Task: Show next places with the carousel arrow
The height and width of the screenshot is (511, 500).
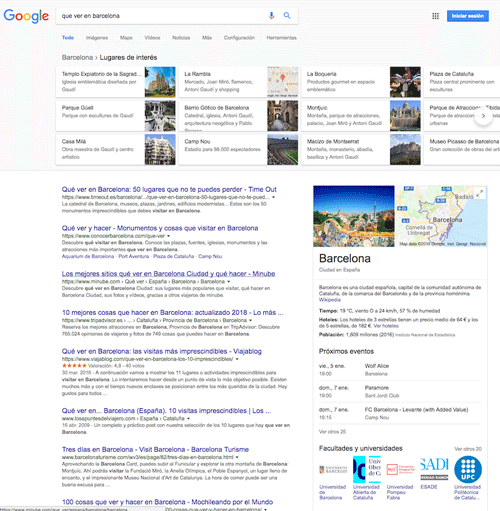Action: click(x=483, y=116)
